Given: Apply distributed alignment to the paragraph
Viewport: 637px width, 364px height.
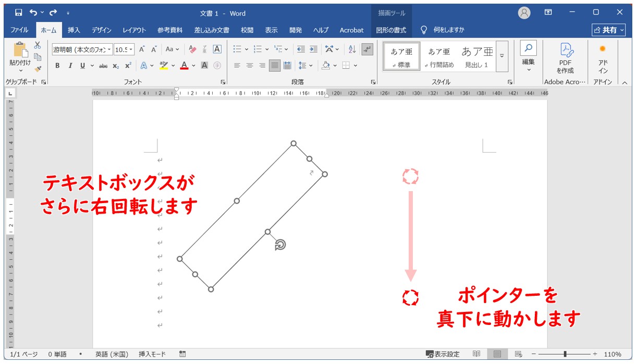Looking at the screenshot, I should (287, 66).
